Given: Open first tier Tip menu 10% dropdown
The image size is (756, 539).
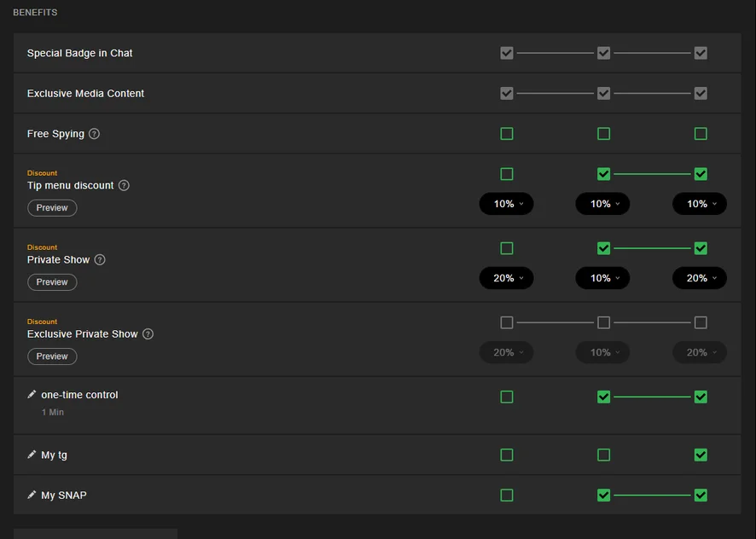Looking at the screenshot, I should (506, 204).
